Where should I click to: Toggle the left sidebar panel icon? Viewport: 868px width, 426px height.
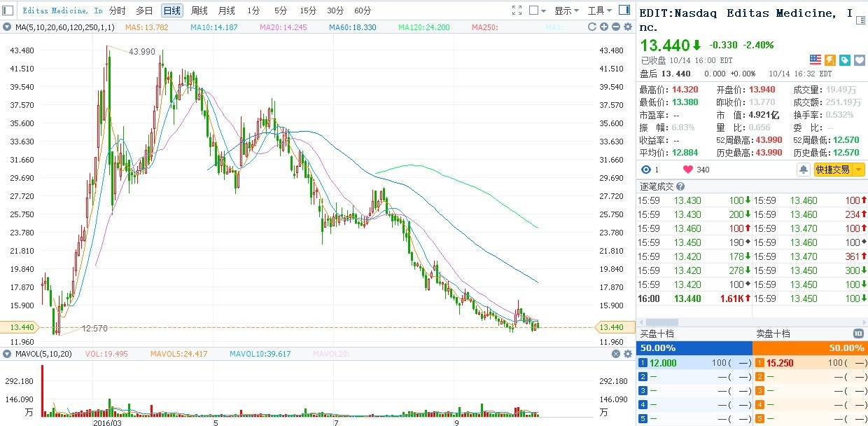(7, 11)
